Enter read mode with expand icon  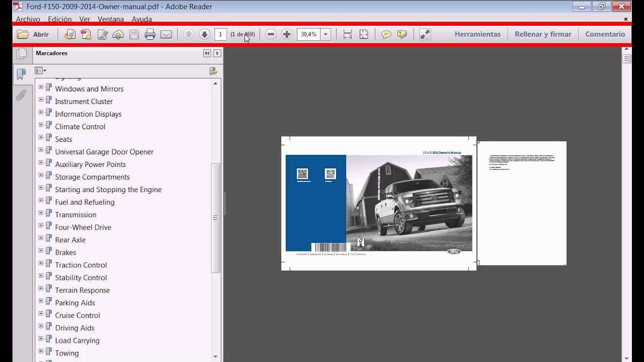425,34
